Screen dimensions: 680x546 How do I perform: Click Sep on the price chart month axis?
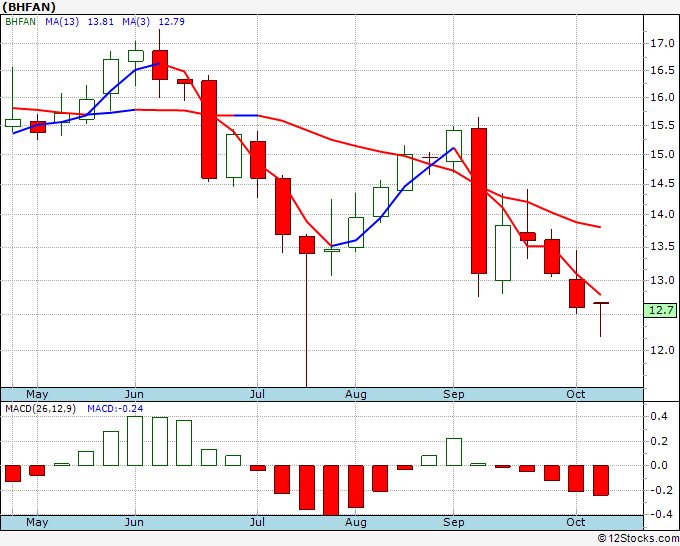[x=454, y=394]
